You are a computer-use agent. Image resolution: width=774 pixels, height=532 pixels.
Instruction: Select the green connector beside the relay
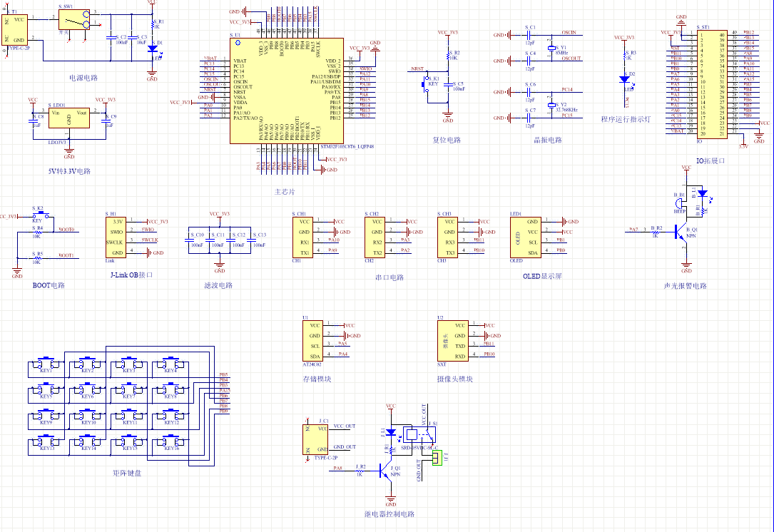[x=437, y=458]
